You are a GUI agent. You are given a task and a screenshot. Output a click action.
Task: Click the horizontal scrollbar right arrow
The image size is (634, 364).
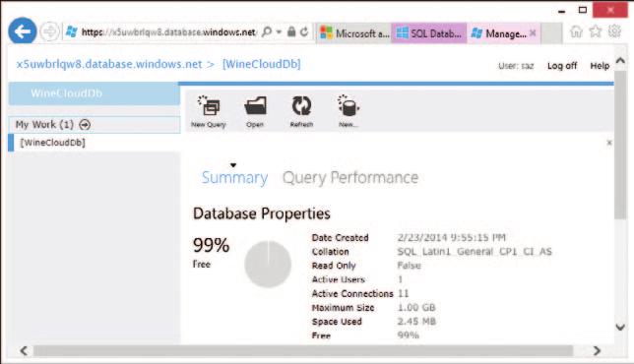597,350
